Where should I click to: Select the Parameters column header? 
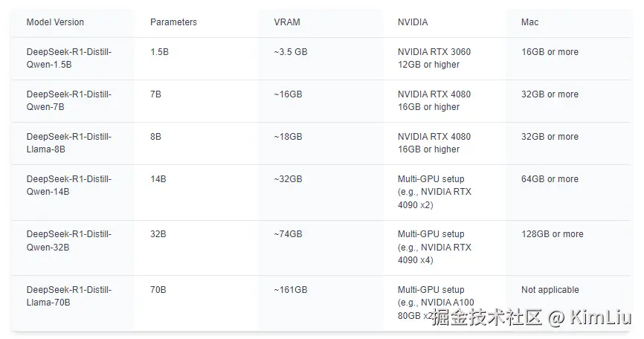tap(173, 22)
